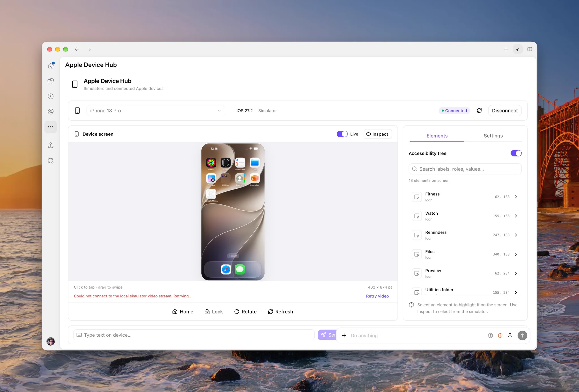Disable the Accessibility tree toggle
This screenshot has width=579, height=392.
(516, 153)
